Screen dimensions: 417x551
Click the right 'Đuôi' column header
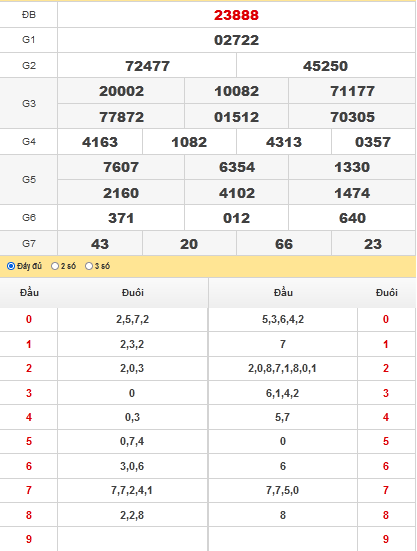pyautogui.click(x=386, y=292)
